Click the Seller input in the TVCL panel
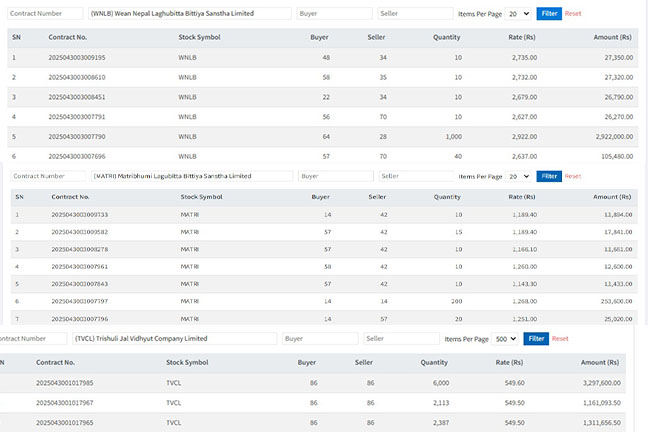This screenshot has height=432, width=648. tap(401, 339)
